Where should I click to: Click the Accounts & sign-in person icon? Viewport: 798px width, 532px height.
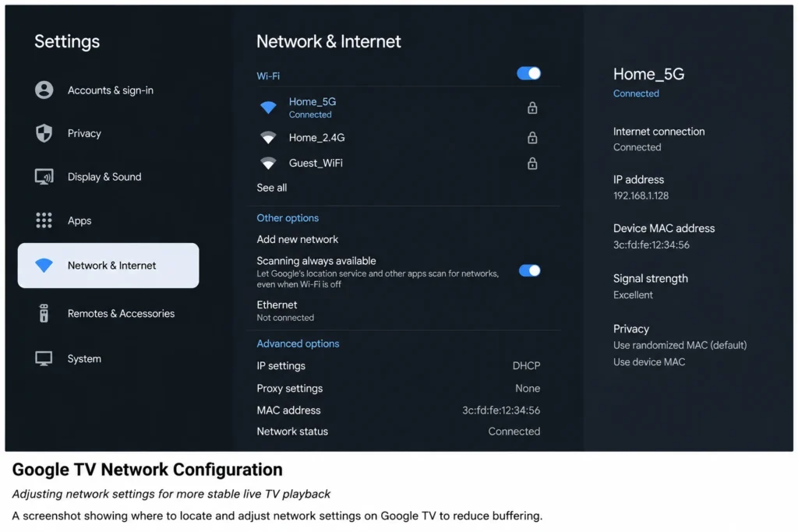pyautogui.click(x=44, y=90)
